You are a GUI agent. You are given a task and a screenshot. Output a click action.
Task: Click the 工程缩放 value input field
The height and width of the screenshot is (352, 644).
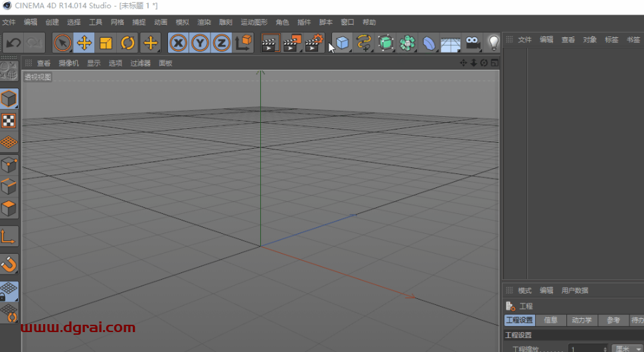coord(584,349)
